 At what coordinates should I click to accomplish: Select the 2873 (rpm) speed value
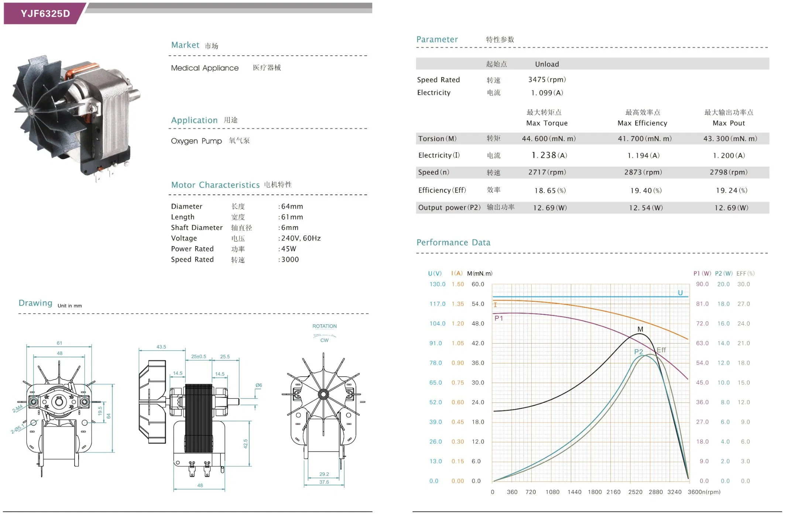[x=643, y=172]
